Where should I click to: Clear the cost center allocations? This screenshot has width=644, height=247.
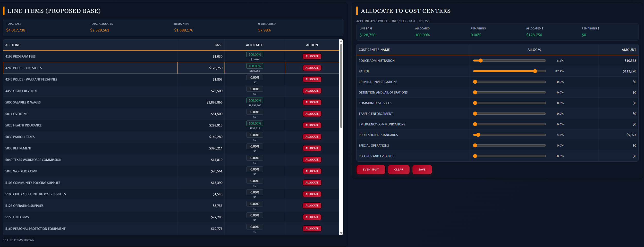pos(399,170)
